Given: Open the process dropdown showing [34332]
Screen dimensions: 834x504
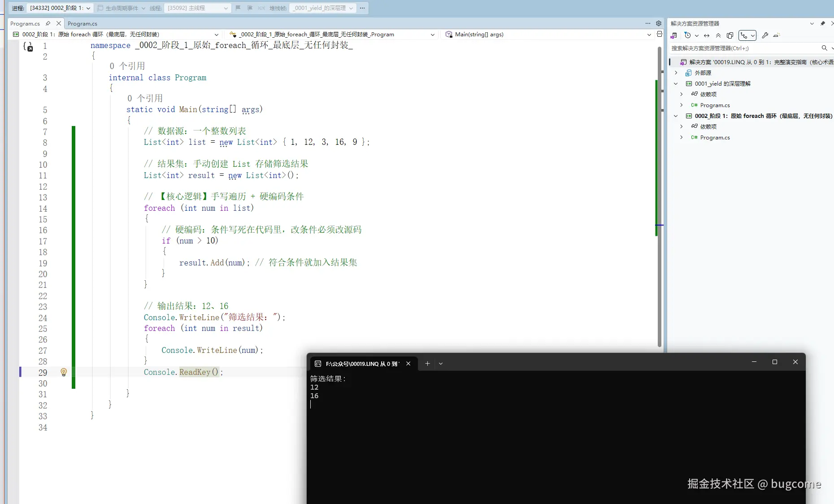Looking at the screenshot, I should coord(60,8).
